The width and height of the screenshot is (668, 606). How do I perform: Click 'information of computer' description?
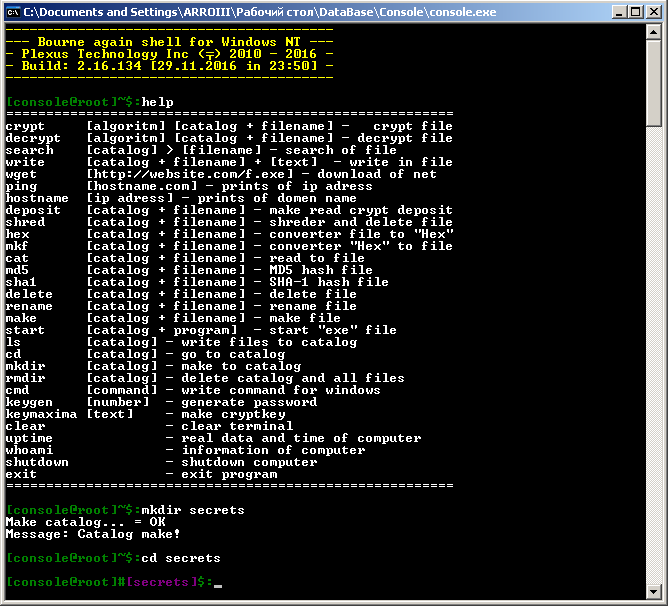274,450
